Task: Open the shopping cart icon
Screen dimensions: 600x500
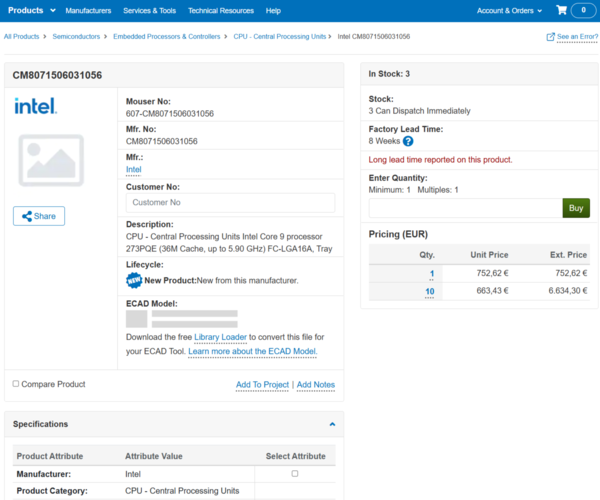Action: click(x=561, y=10)
